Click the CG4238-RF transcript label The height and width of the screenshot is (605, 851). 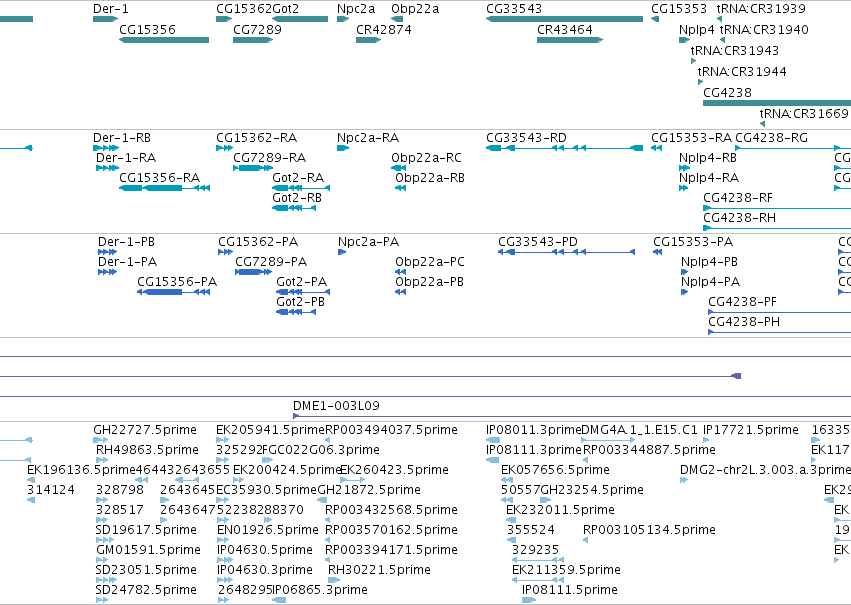coord(738,198)
